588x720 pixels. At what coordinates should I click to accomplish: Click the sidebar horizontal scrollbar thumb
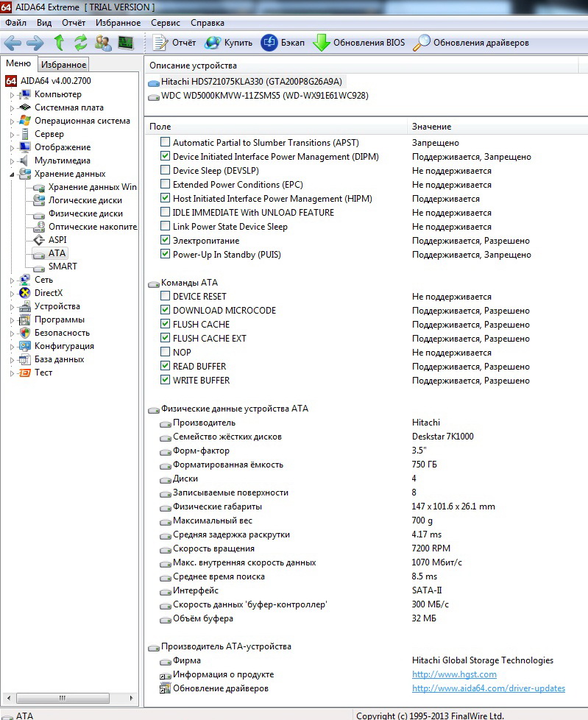pyautogui.click(x=63, y=698)
